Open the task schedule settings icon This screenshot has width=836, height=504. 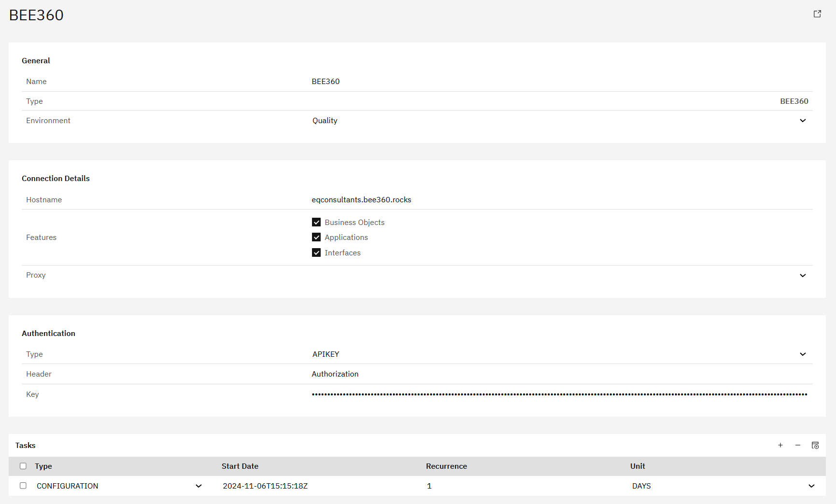pos(815,445)
